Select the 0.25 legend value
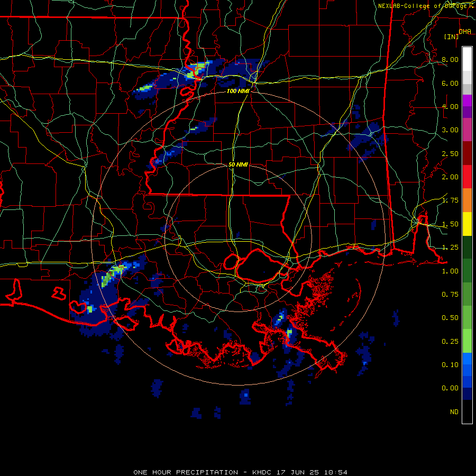This screenshot has height=476, width=476. point(450,342)
